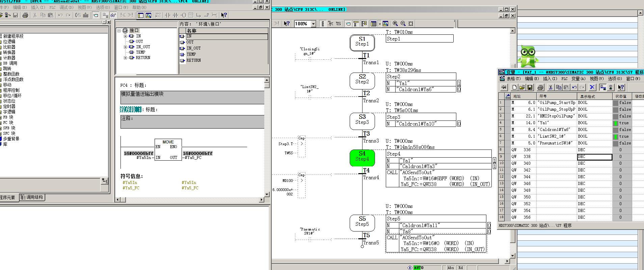Viewport: 644px width, 270px height.
Task: Select the MOVE block in network 1
Action: (x=168, y=150)
